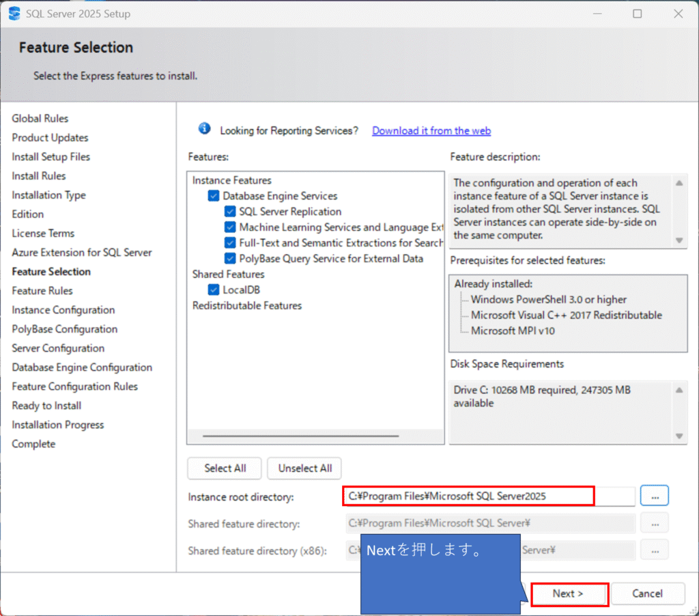Click the SQL Server Replication label
Viewport: 699px width, 616px height.
pyautogui.click(x=290, y=212)
